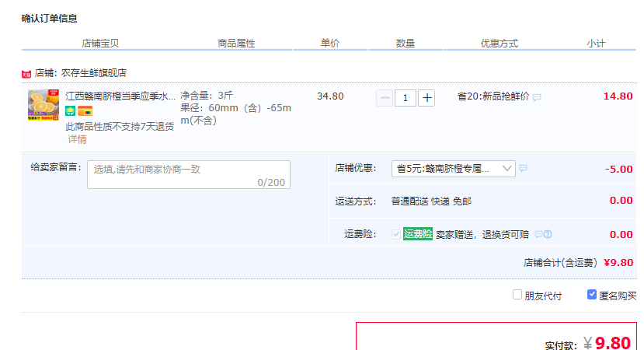Open the comment bubble beside store discount dropdown
This screenshot has width=644, height=350.
tap(524, 168)
